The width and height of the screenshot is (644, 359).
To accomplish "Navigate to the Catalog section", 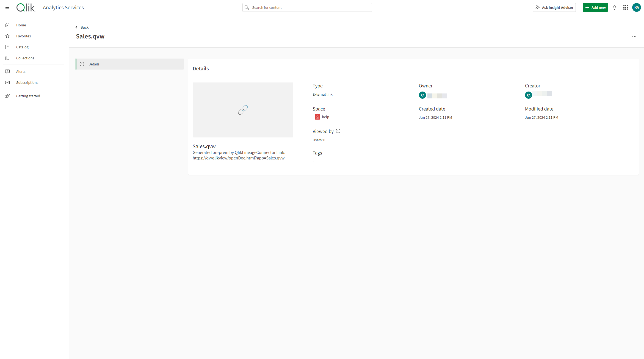I will (22, 47).
